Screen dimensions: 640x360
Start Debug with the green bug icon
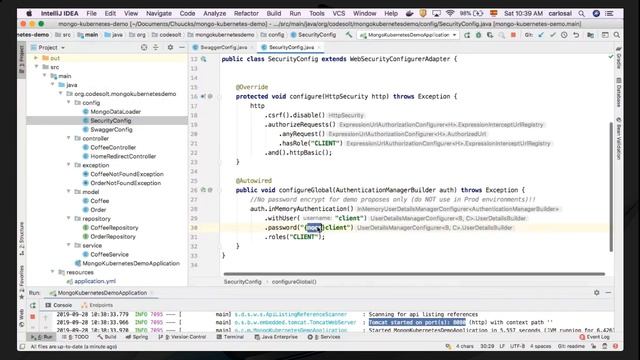click(478, 35)
